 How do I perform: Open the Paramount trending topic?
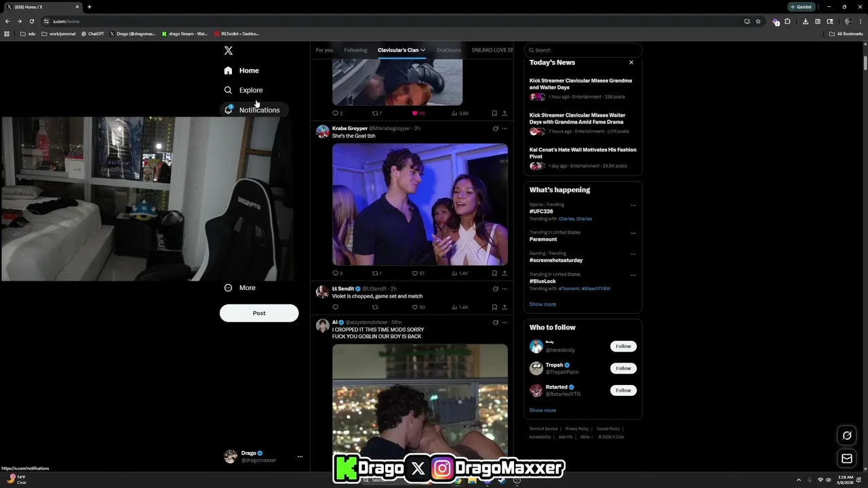point(543,239)
